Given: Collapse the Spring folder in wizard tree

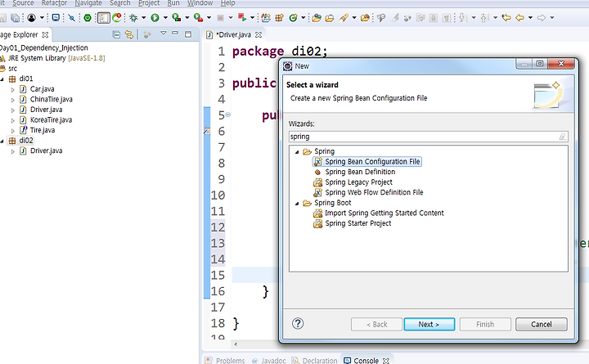Looking at the screenshot, I should click(297, 152).
